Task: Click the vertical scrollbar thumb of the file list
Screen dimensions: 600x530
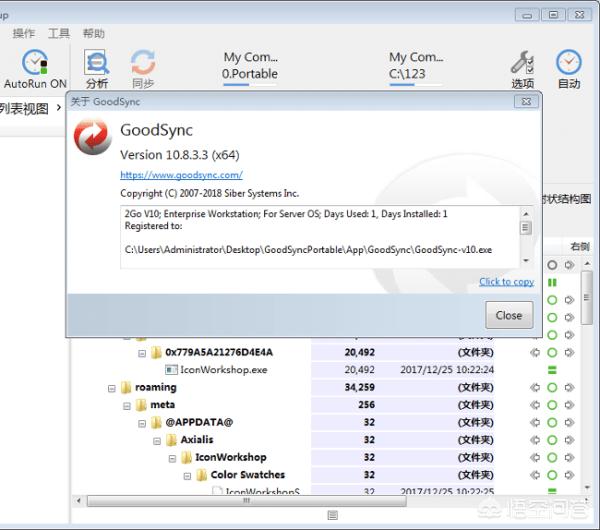Action: click(x=587, y=298)
